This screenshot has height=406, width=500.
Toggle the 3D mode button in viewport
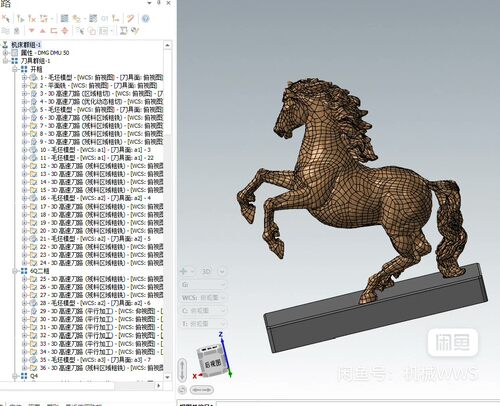[x=206, y=271]
